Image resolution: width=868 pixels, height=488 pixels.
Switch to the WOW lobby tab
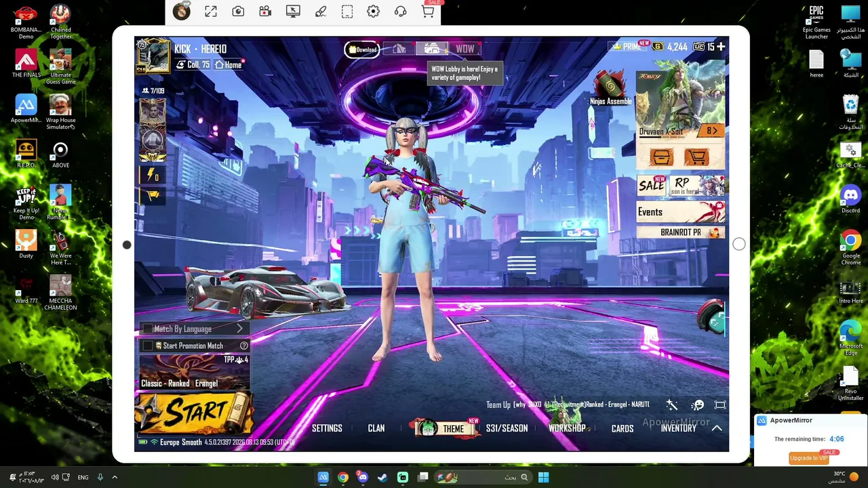tap(465, 49)
